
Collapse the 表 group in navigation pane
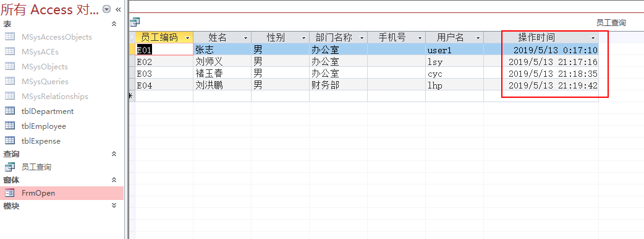click(x=114, y=24)
